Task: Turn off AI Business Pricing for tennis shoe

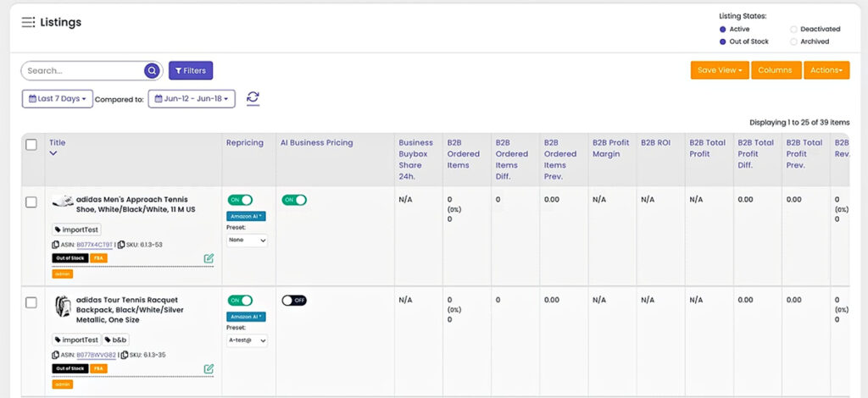Action: [294, 200]
